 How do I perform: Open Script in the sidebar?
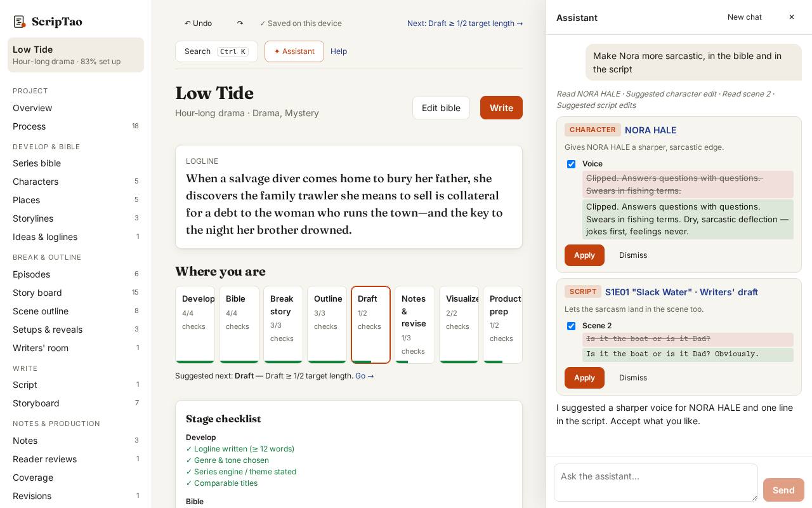75,385
